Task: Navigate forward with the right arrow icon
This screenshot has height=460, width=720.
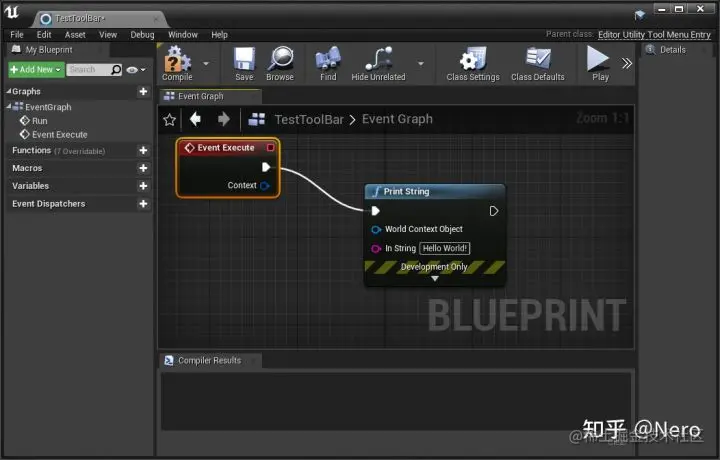Action: click(224, 119)
